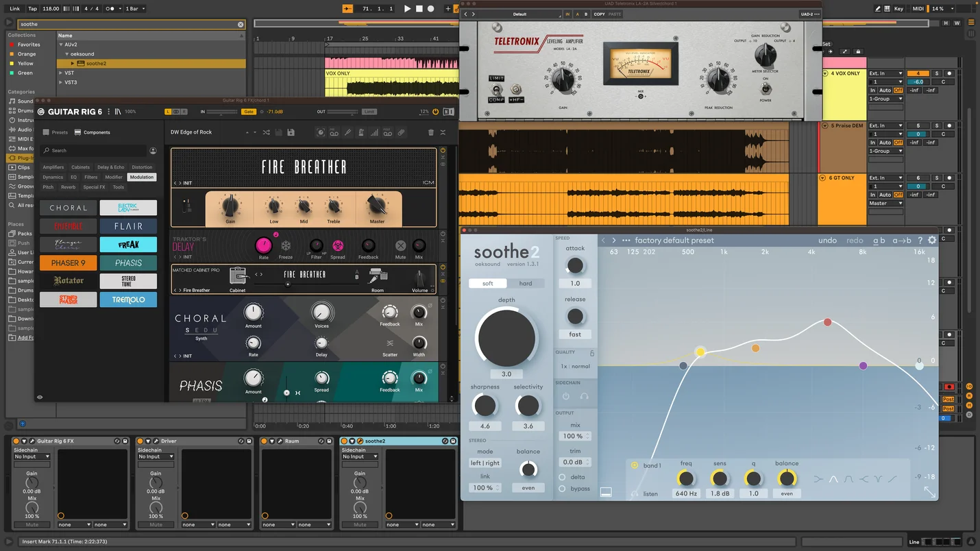Select the Amplifiers category in Guitar Rig
The image size is (980, 551).
coord(53,167)
